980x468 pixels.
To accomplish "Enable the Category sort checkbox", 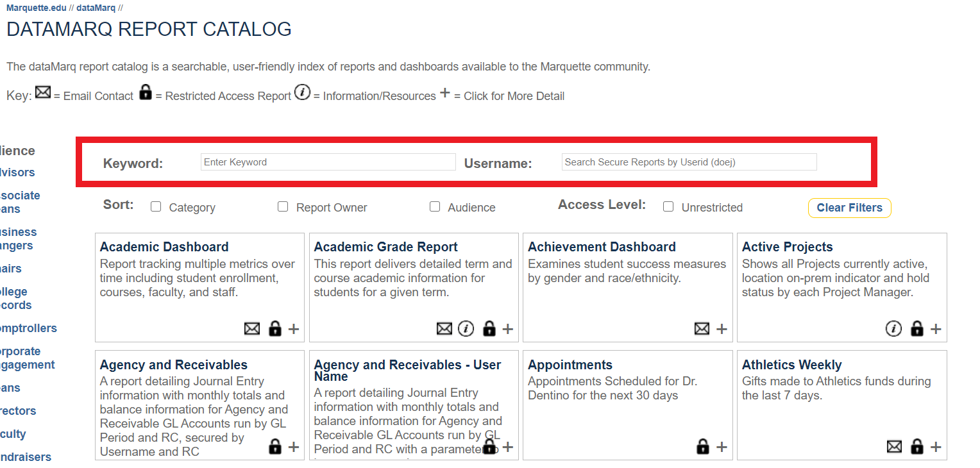I will coord(156,206).
